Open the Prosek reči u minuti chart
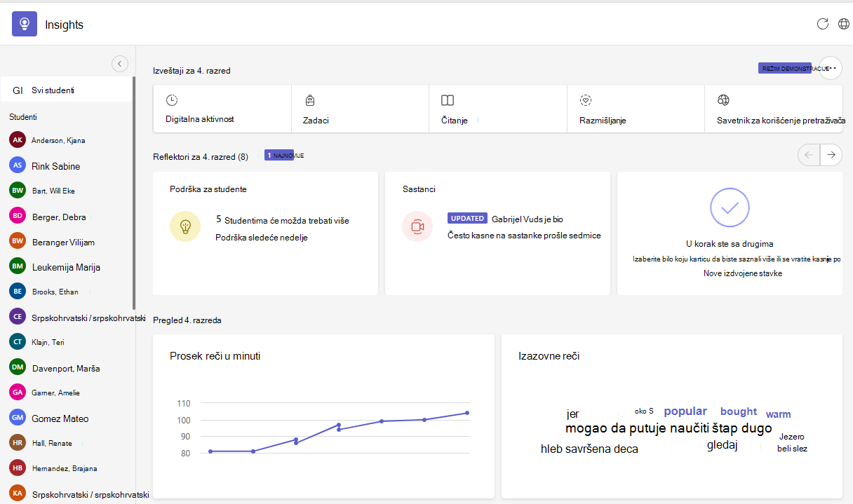Viewport: 853px width, 504px height. pyautogui.click(x=323, y=416)
